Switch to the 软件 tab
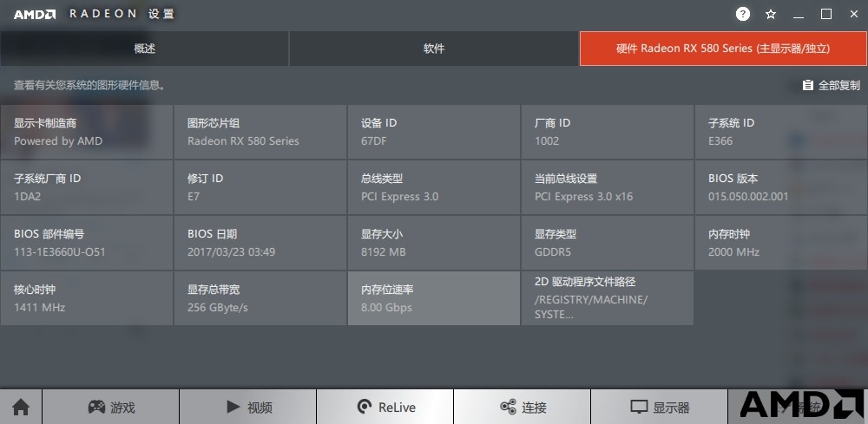868x424 pixels. (x=434, y=49)
